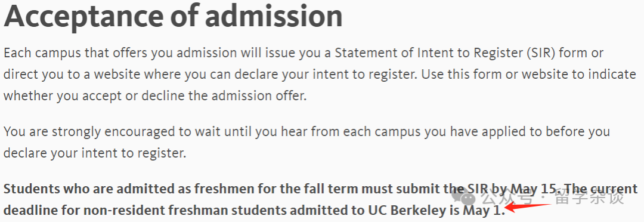Click the bold "non-resident freshman students" text
The width and height of the screenshot is (644, 222).
[185, 211]
